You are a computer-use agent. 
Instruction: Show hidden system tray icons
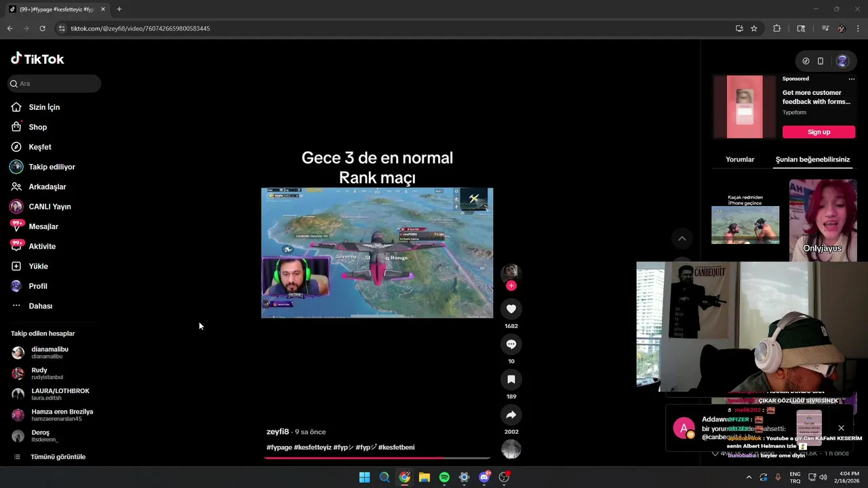pos(749,477)
